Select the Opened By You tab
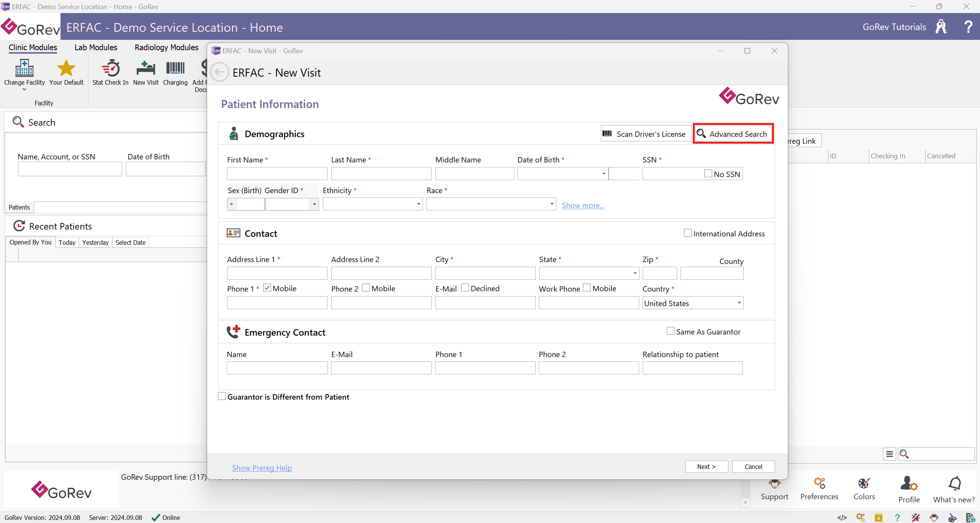 pos(30,242)
